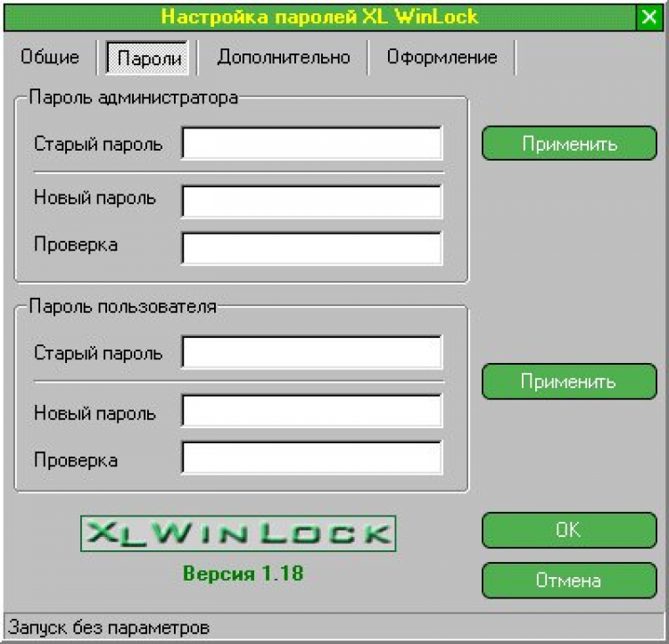
Task: Open the Дополнительно tab
Action: tap(284, 57)
